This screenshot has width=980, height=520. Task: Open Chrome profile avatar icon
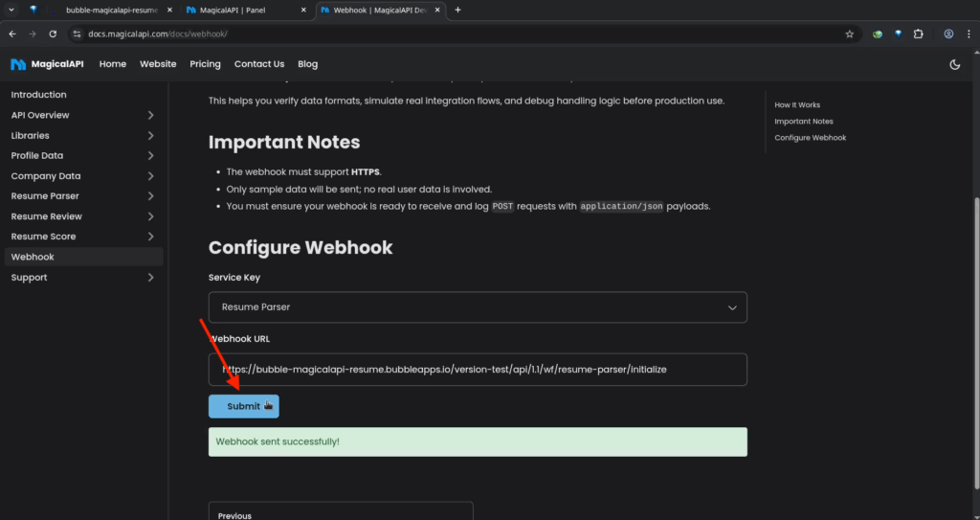pos(948,34)
